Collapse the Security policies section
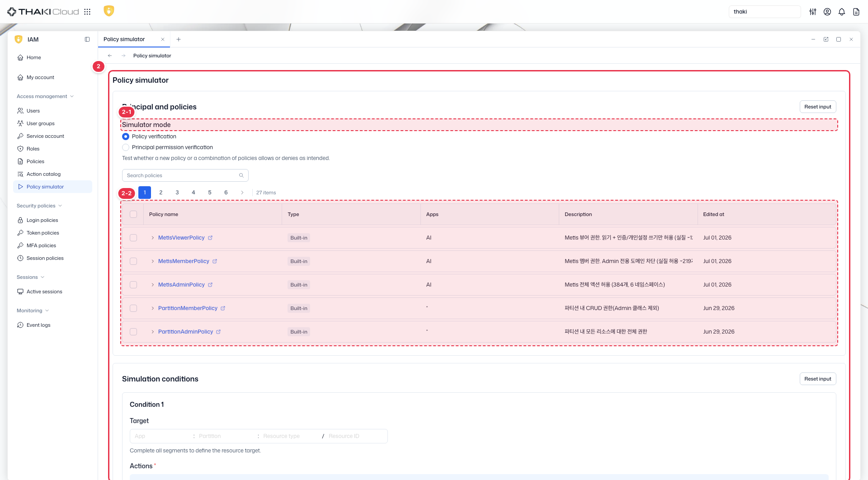Screen dimensions: 868x480 (x=39, y=206)
